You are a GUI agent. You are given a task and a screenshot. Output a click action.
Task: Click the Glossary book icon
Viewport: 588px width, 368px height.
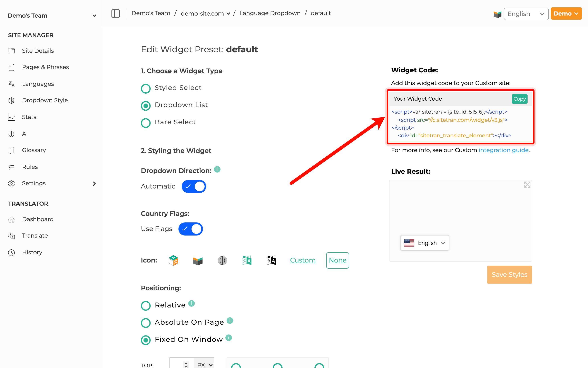pyautogui.click(x=11, y=150)
